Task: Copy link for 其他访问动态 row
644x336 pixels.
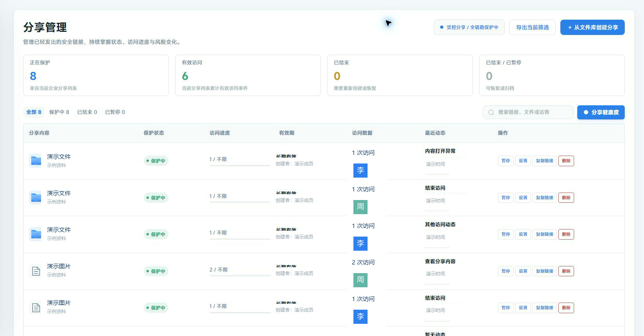Action: [x=545, y=234]
